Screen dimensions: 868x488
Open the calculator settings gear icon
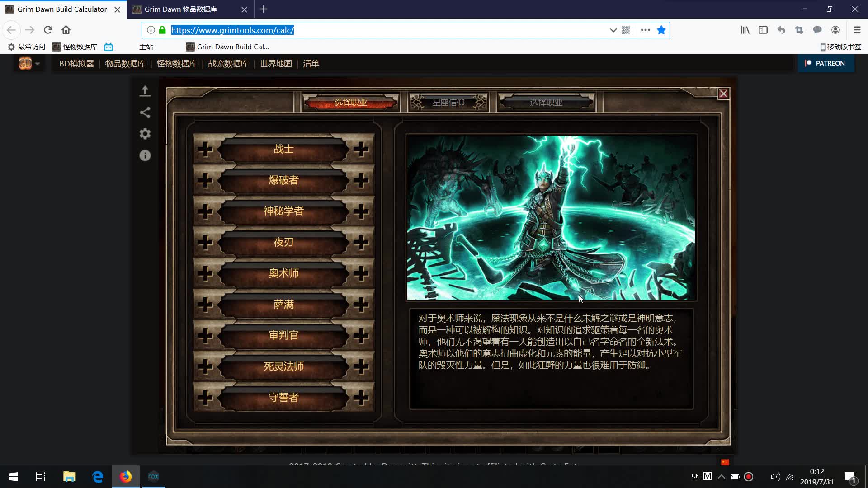[x=145, y=134]
